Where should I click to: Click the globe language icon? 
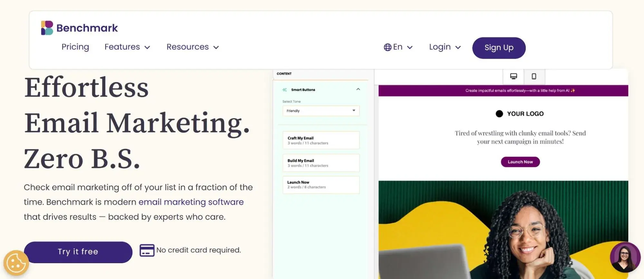pyautogui.click(x=388, y=47)
